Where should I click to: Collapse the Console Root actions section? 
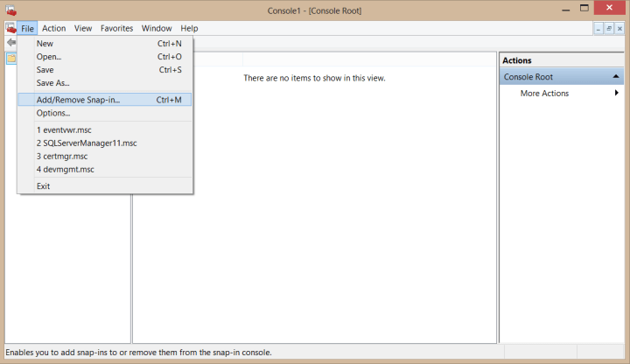tap(616, 77)
